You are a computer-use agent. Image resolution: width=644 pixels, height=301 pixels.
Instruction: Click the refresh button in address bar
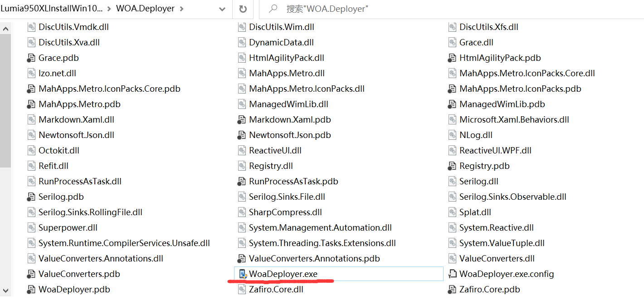243,9
